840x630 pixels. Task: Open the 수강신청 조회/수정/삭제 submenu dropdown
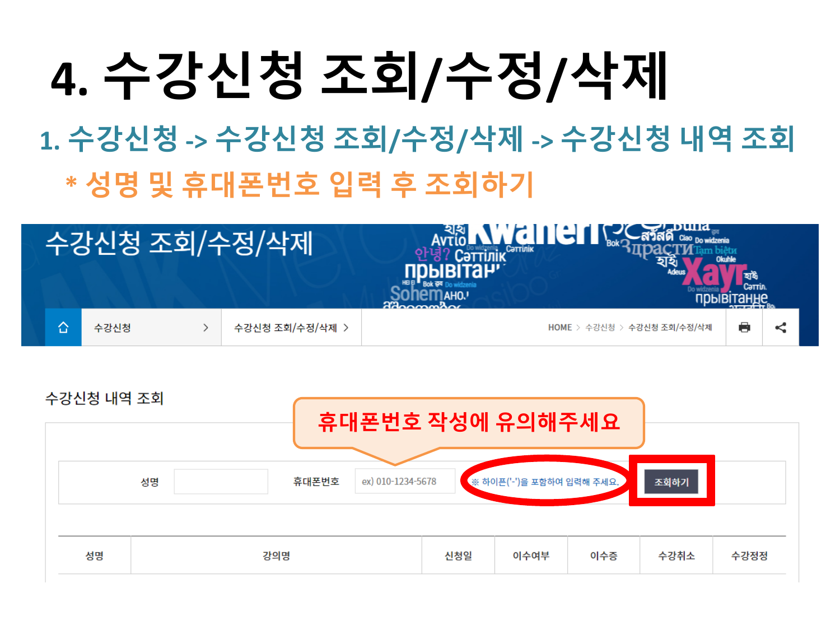pos(291,328)
